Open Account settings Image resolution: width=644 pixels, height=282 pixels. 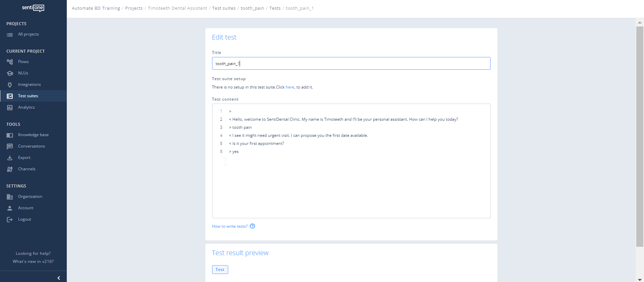(x=26, y=208)
